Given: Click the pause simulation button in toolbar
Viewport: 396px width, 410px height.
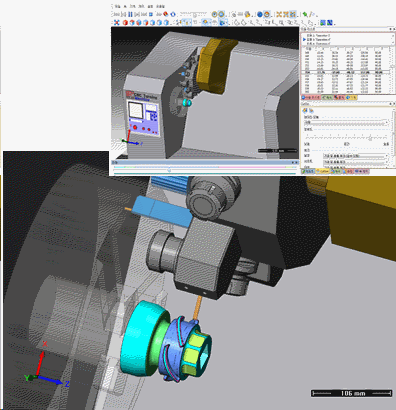Looking at the screenshot, I should pyautogui.click(x=130, y=14).
